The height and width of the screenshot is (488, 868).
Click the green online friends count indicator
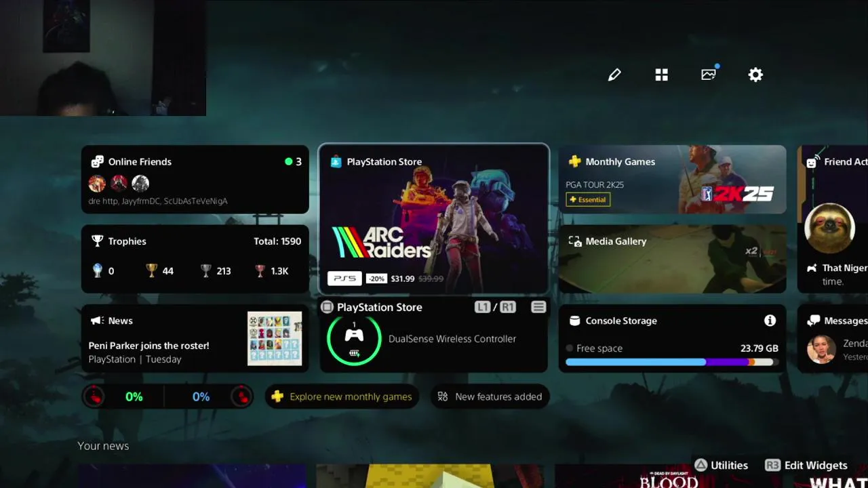(294, 161)
